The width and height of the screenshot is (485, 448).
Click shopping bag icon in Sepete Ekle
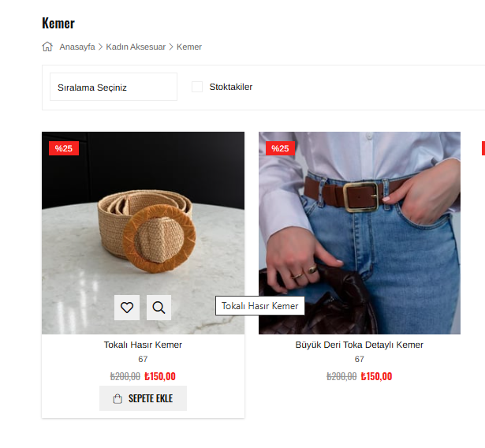point(118,398)
